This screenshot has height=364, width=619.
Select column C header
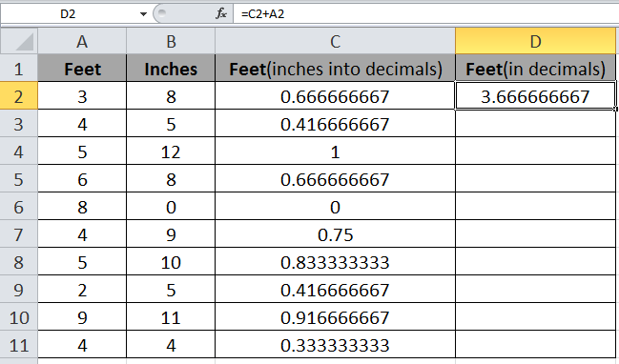(x=335, y=41)
